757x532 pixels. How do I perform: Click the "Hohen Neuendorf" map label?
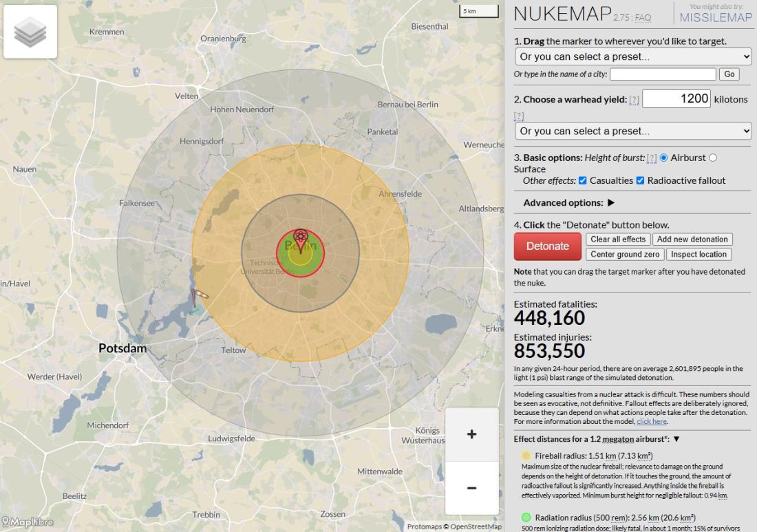pyautogui.click(x=242, y=109)
